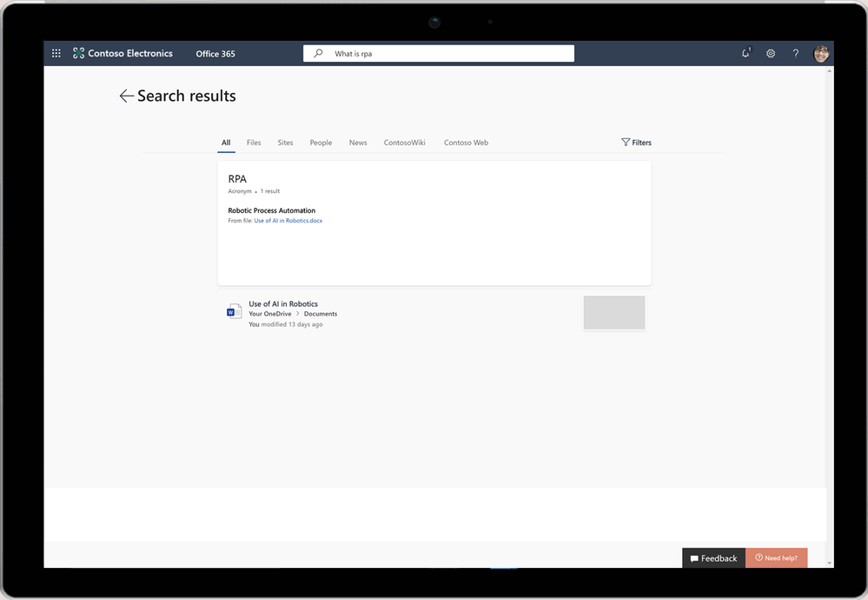Open the Your OneDrive breadcrumb
This screenshot has height=600, width=868.
click(269, 314)
